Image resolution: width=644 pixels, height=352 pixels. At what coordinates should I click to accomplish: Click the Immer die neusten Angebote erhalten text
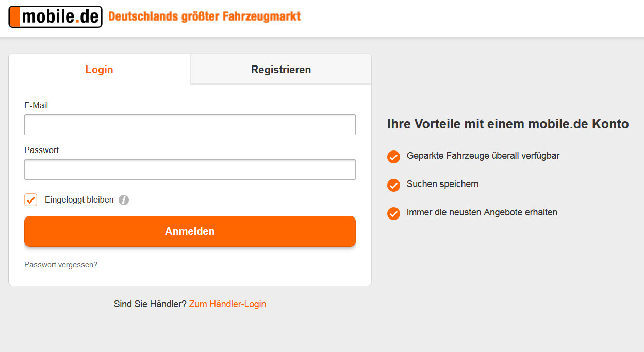pyautogui.click(x=482, y=212)
